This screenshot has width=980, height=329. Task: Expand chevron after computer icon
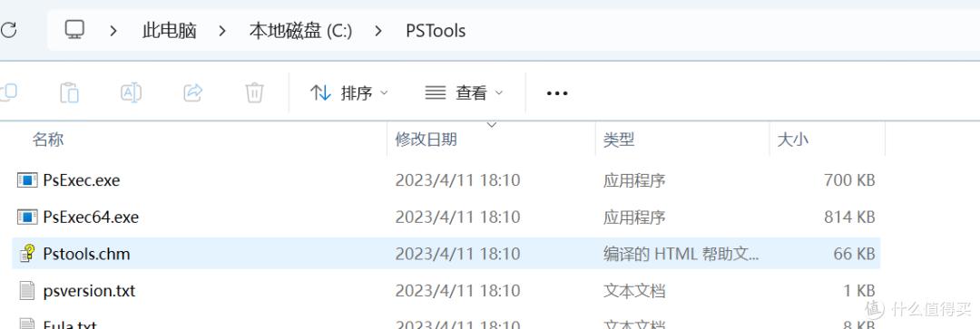coord(113,31)
